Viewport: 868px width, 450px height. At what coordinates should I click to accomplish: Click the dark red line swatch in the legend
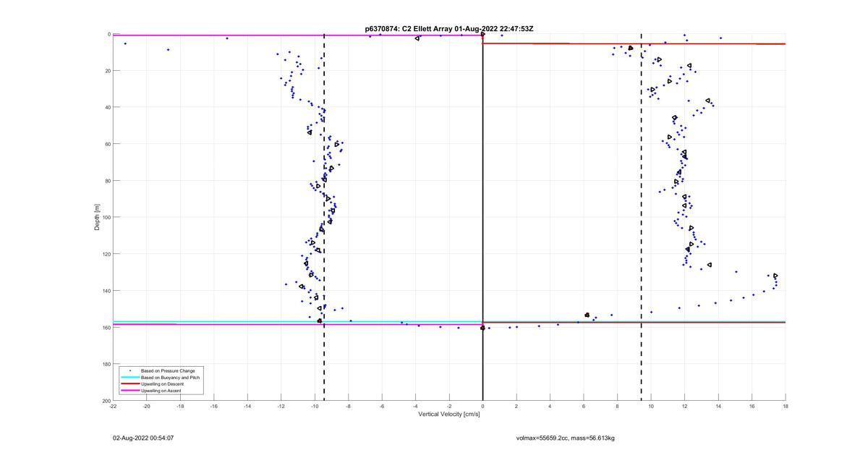129,384
